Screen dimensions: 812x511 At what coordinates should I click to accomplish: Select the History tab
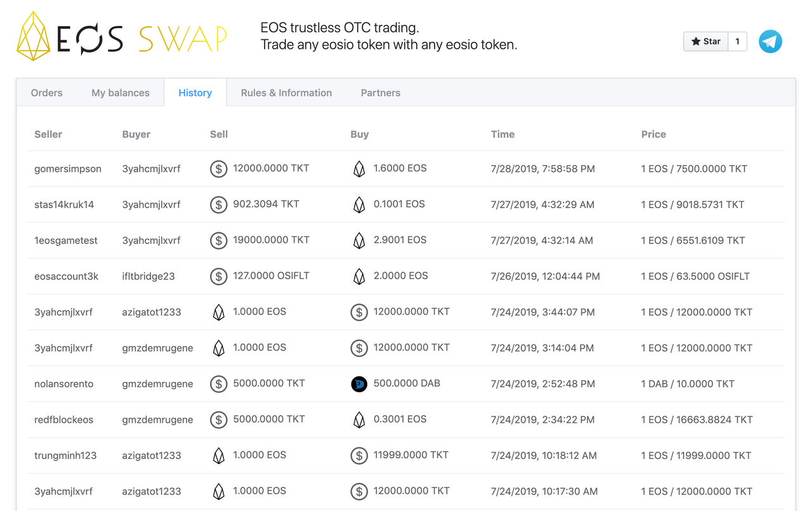click(x=195, y=93)
